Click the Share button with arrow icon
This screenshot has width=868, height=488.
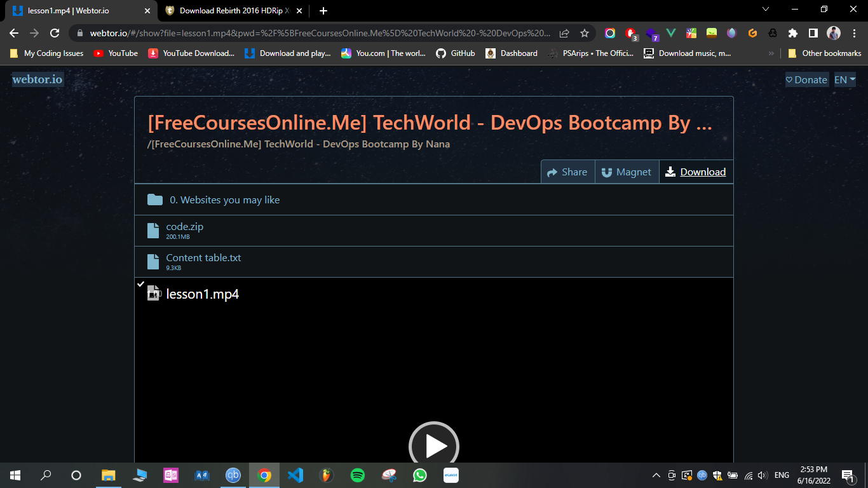click(567, 172)
